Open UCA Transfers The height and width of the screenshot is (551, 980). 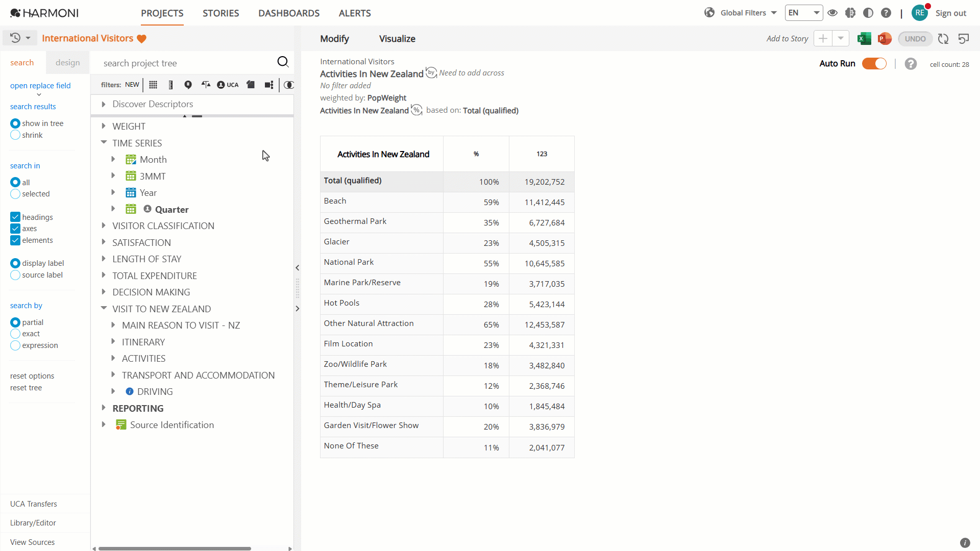pos(34,504)
